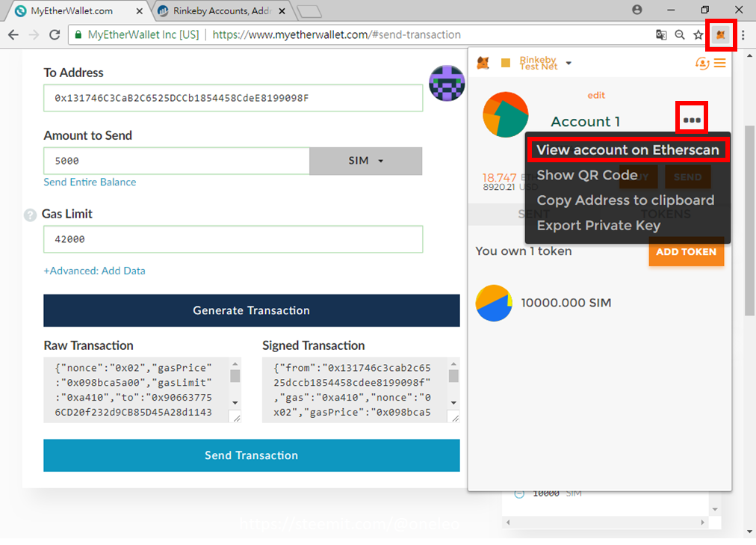
Task: Click the You own 1 token text
Action: coord(524,251)
